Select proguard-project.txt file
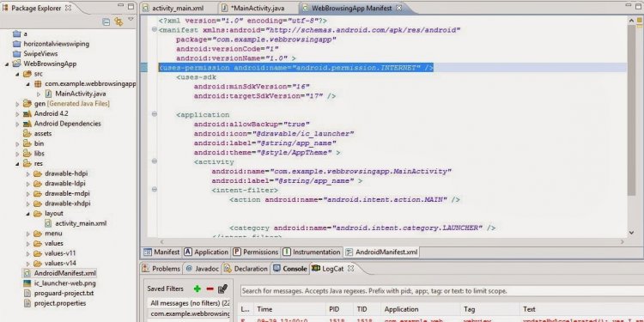This screenshot has height=322, width=644. pos(64,294)
